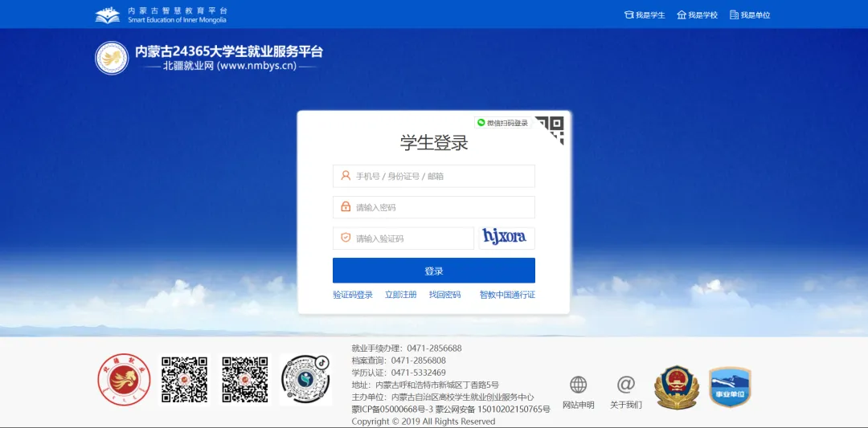
Task: Open the 关于我们 text link
Action: point(626,405)
